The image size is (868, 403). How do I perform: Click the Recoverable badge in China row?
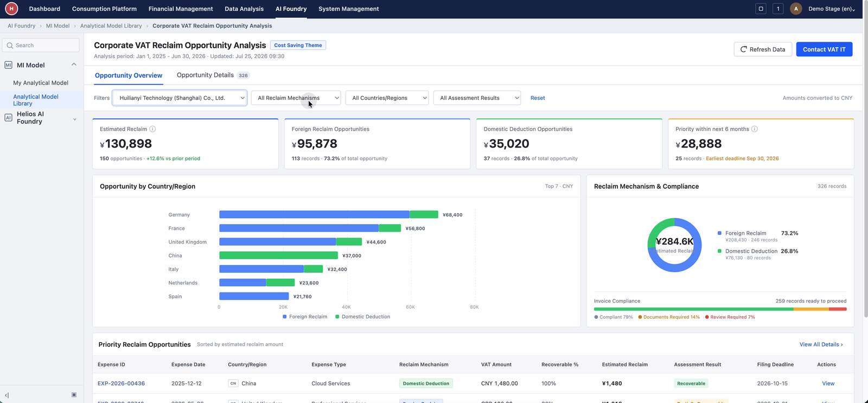coord(691,383)
